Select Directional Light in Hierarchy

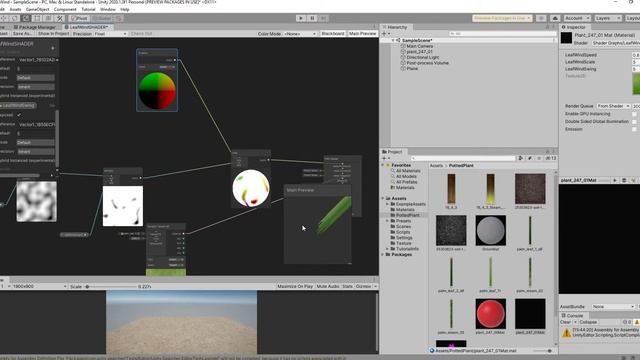click(422, 58)
